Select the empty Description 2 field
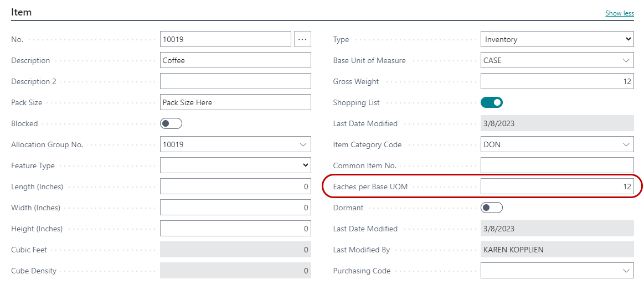 [235, 81]
